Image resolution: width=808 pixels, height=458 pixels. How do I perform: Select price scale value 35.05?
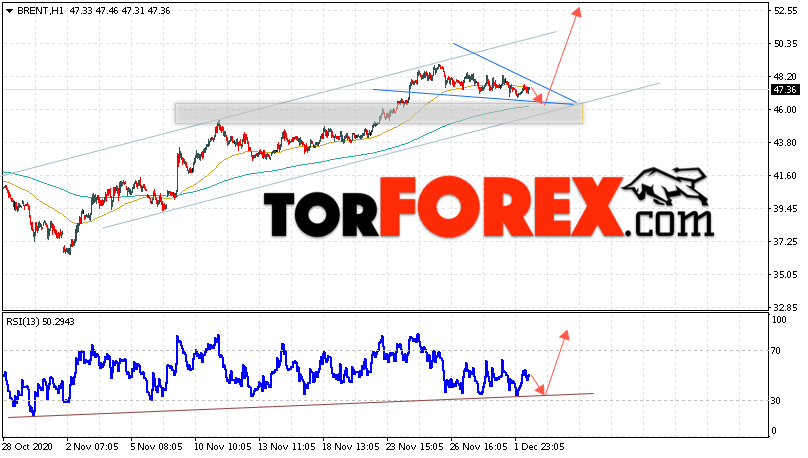click(785, 275)
